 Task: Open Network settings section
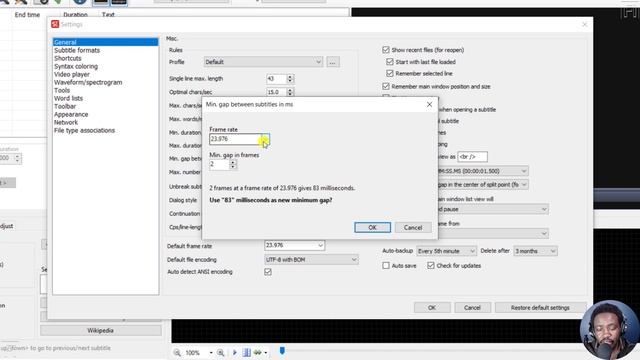(x=66, y=122)
